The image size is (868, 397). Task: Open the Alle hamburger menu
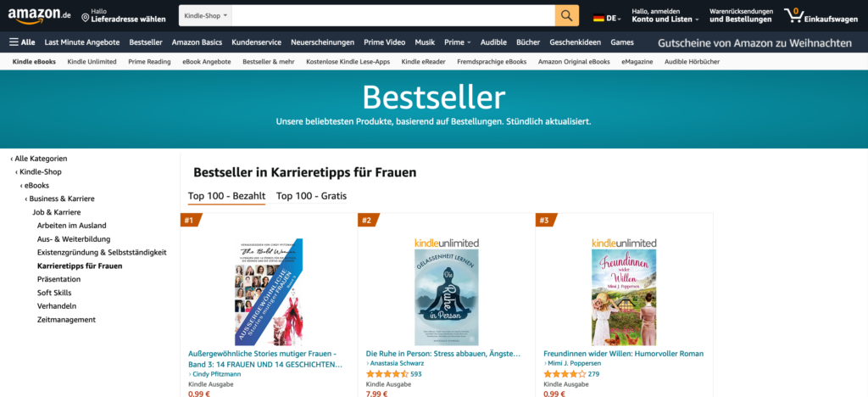click(x=22, y=42)
